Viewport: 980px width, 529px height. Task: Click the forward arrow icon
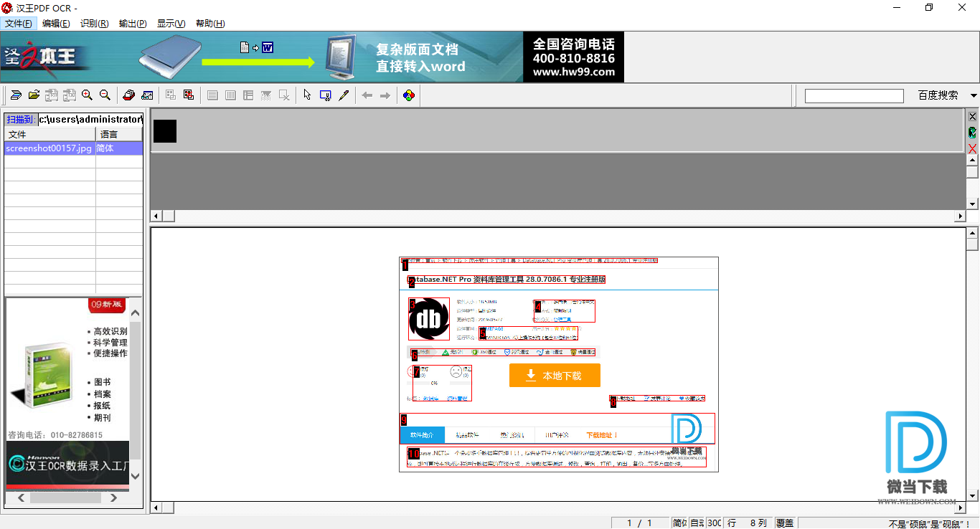coord(385,95)
